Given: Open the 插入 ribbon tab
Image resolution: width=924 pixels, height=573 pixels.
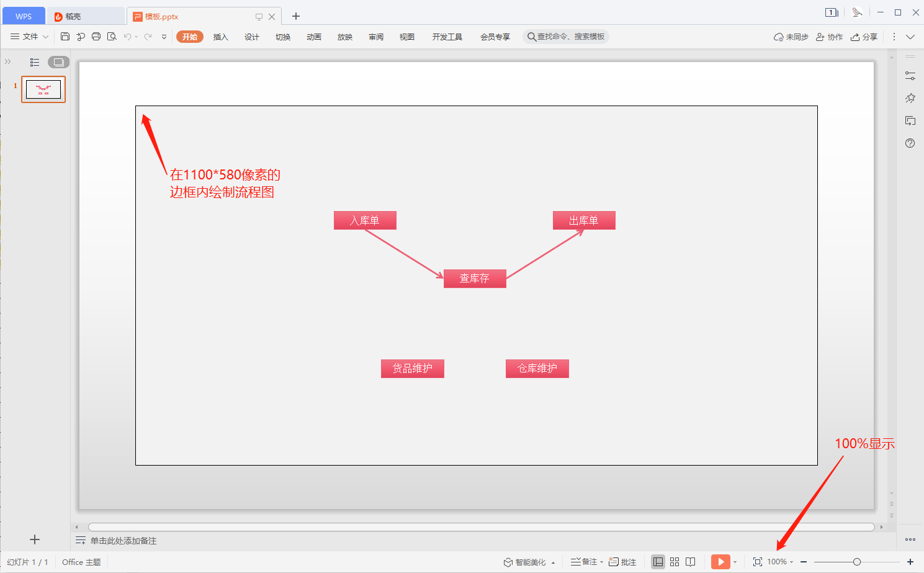Looking at the screenshot, I should [x=221, y=37].
